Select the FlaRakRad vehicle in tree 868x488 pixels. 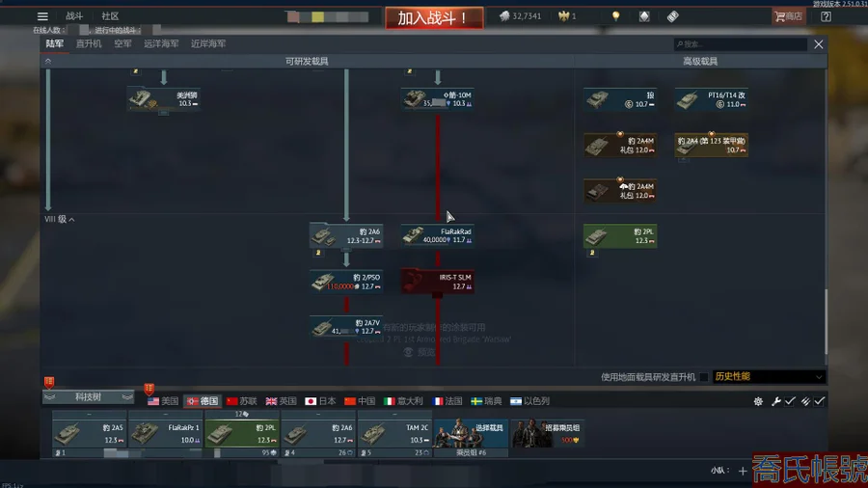point(437,235)
